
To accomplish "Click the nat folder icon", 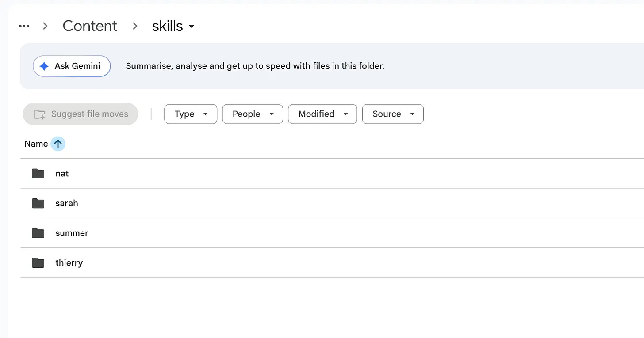I will tap(38, 174).
